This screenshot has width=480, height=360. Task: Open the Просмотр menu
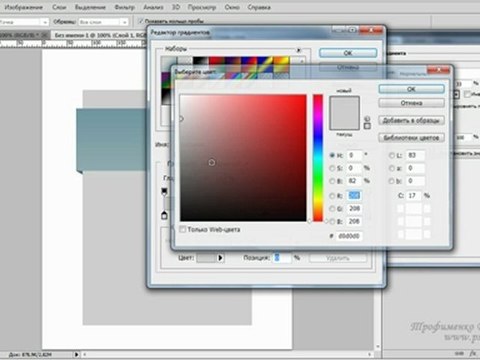[201, 7]
